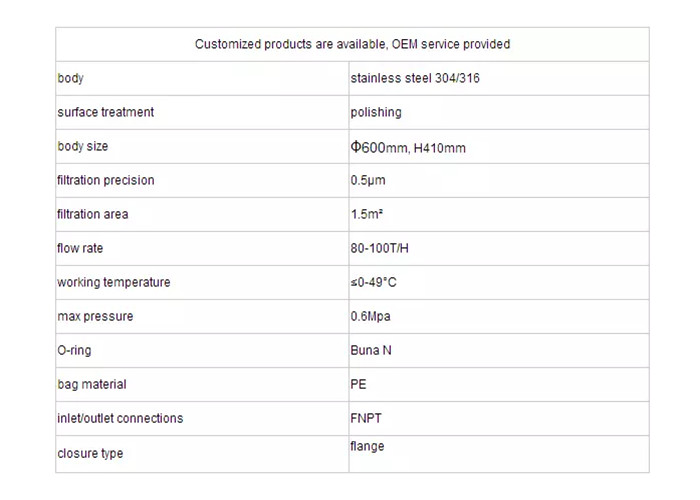Click the '0.5μm' value cell

click(499, 180)
